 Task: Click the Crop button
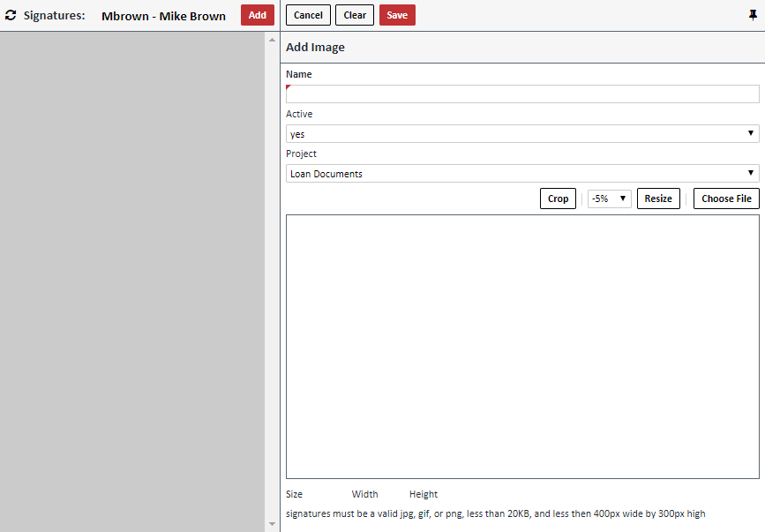[x=558, y=198]
